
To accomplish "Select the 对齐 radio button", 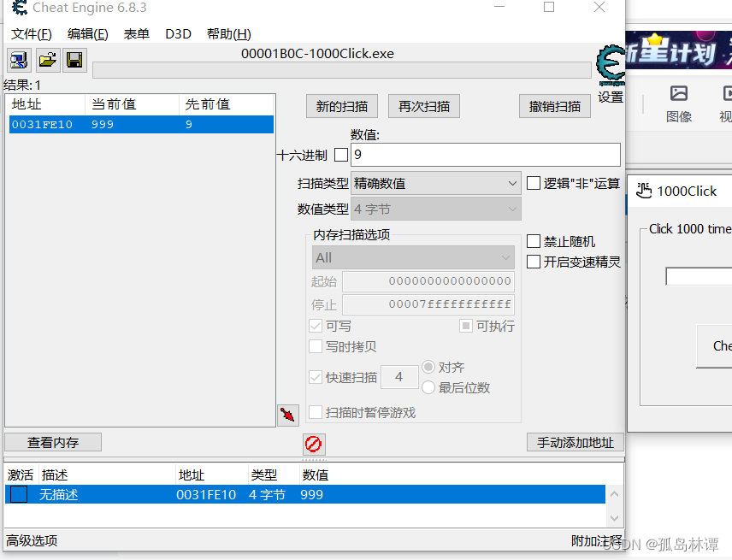I will 428,367.
